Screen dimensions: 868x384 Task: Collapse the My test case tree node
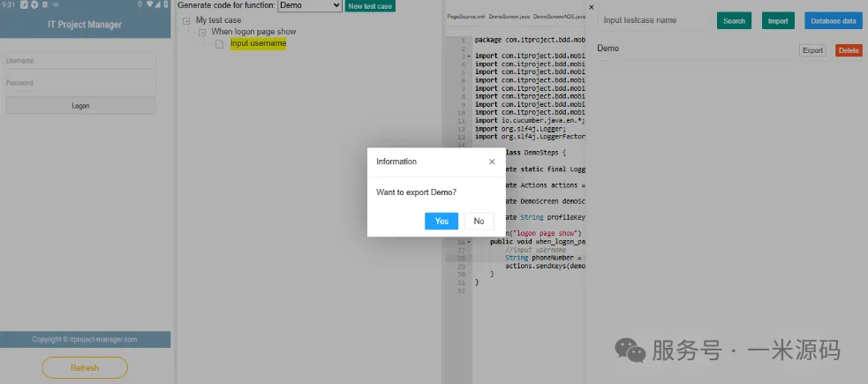186,20
